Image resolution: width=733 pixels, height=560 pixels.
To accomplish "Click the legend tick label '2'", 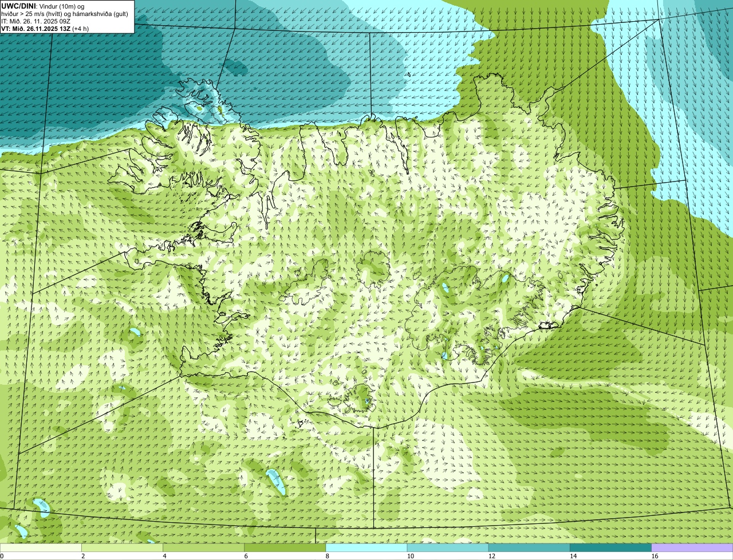I will point(83,556).
